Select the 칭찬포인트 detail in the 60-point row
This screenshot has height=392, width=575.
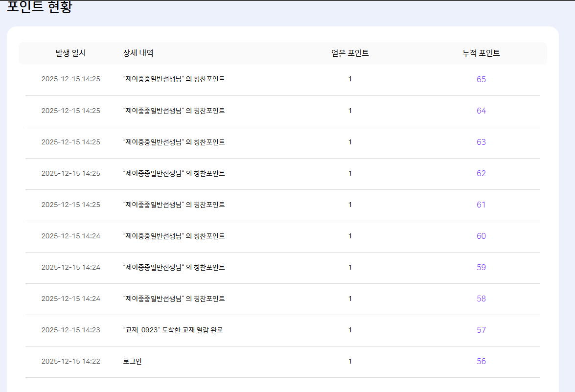pos(174,236)
